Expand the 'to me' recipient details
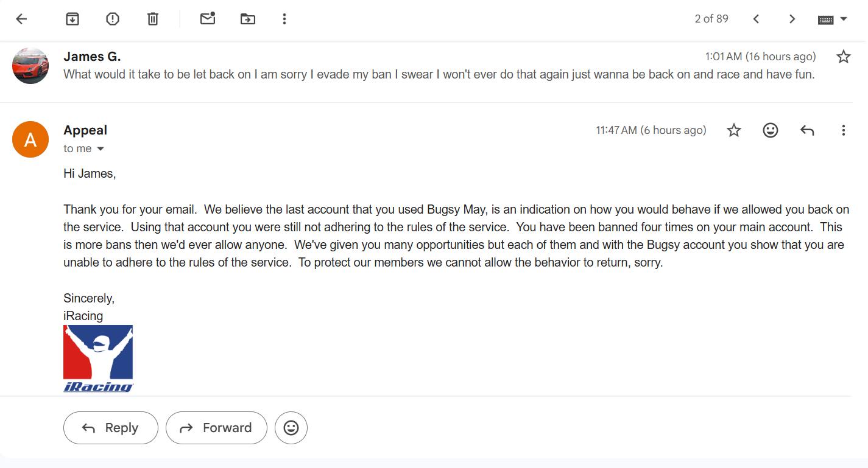The image size is (868, 468). point(101,149)
